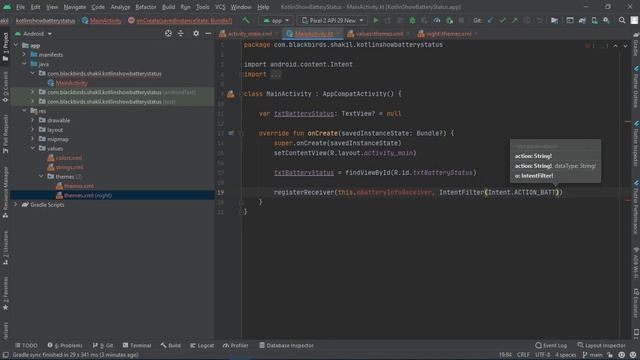Click the warning icon beside class MainActivity
Screen dimensions: 640x360
coord(231,94)
